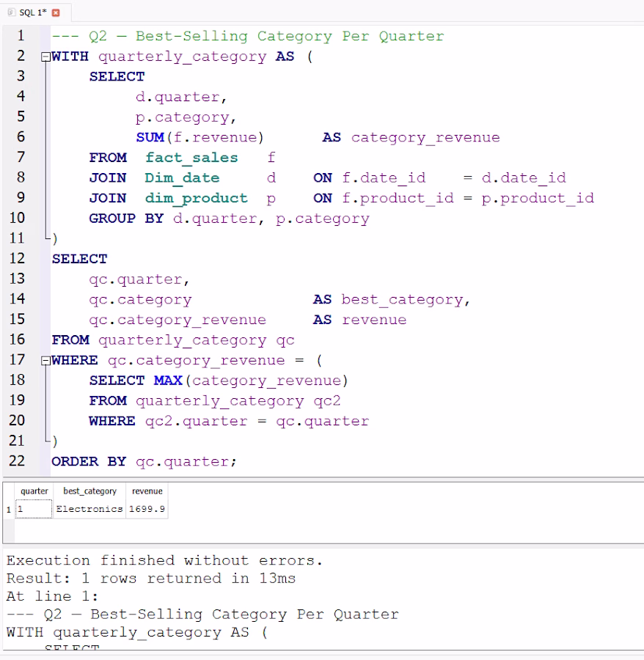Click qc.category_revenue on line 15
Viewport: 644px width, 660px height.
click(x=178, y=320)
